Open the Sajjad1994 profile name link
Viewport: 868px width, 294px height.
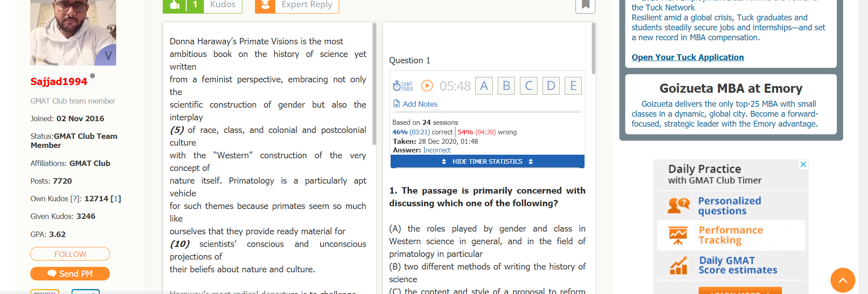pos(59,81)
